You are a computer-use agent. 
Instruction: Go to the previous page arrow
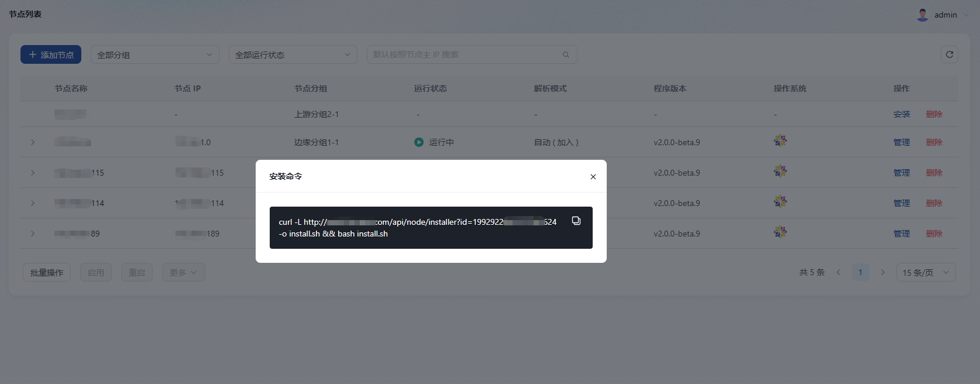click(838, 272)
